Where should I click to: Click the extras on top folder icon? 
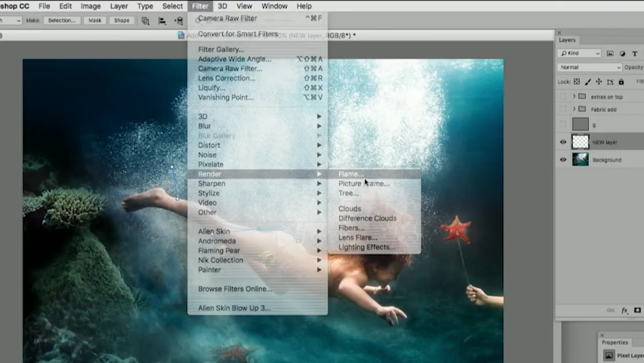coord(582,97)
